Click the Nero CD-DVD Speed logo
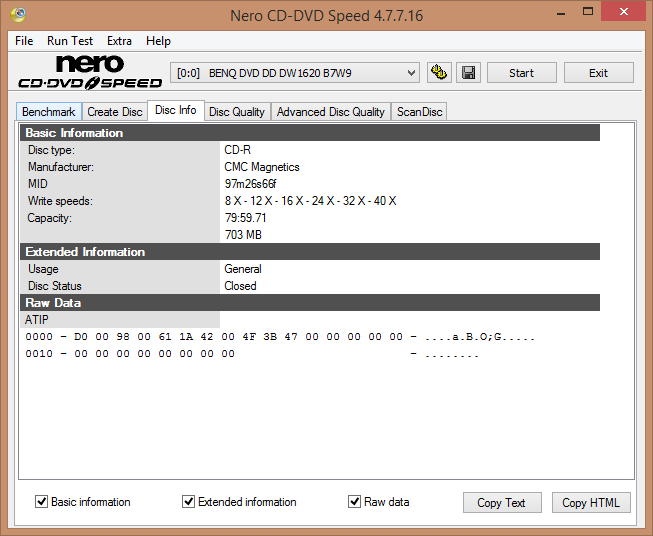The width and height of the screenshot is (653, 536). pyautogui.click(x=90, y=72)
